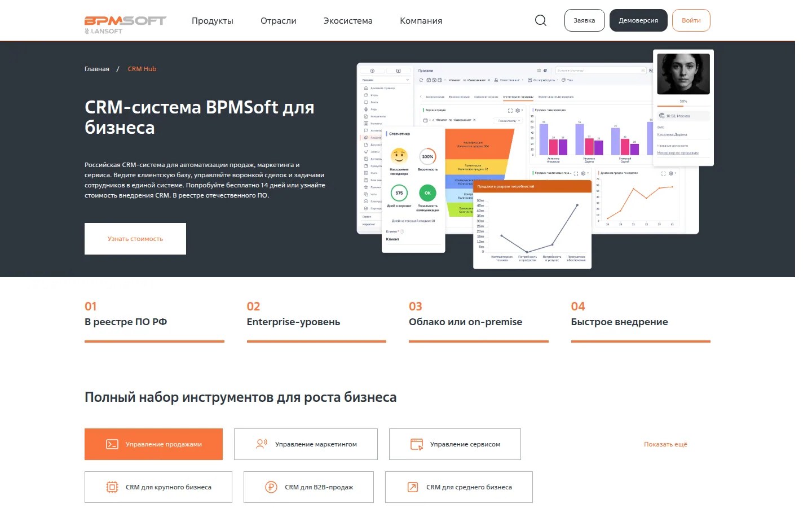Click the terminal icon in Управление продажами

click(x=112, y=444)
